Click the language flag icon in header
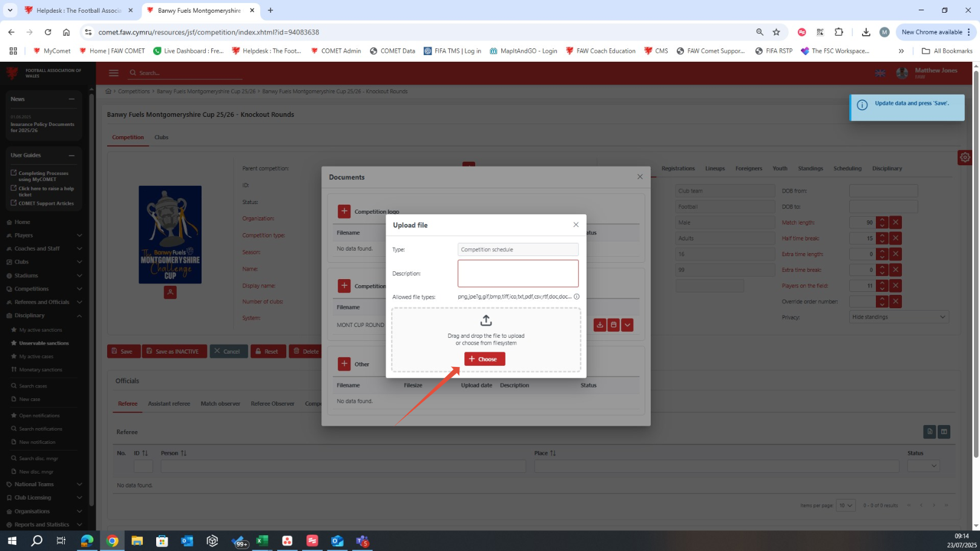The image size is (980, 551). tap(880, 73)
